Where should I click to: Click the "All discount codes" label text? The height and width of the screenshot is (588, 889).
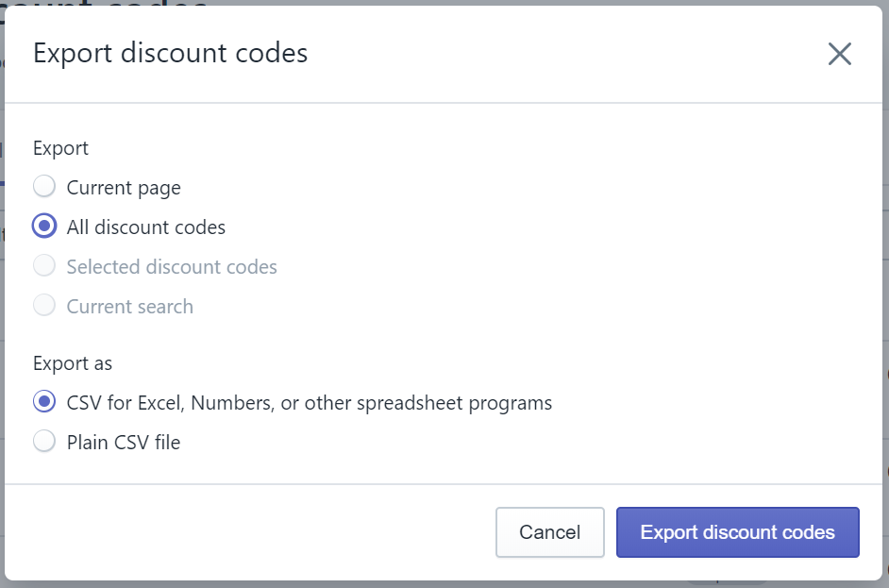click(x=145, y=227)
